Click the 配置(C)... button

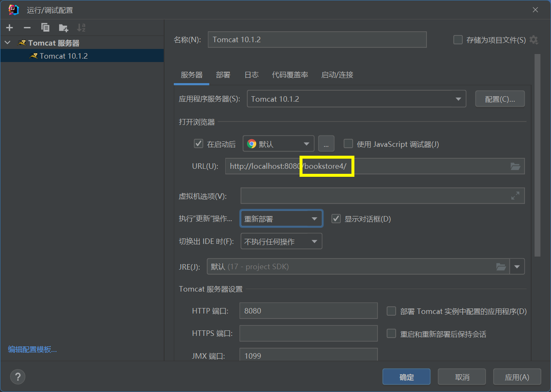click(x=500, y=99)
